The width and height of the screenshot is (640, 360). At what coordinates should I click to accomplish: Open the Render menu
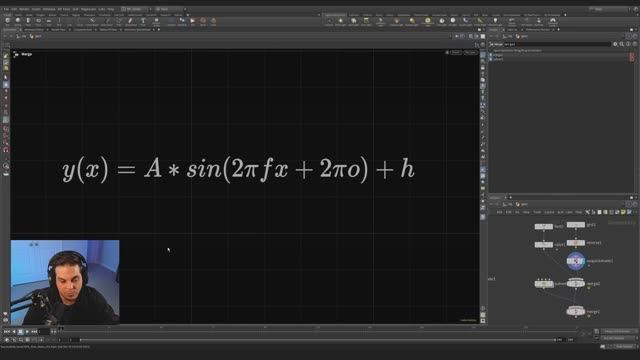pyautogui.click(x=24, y=9)
